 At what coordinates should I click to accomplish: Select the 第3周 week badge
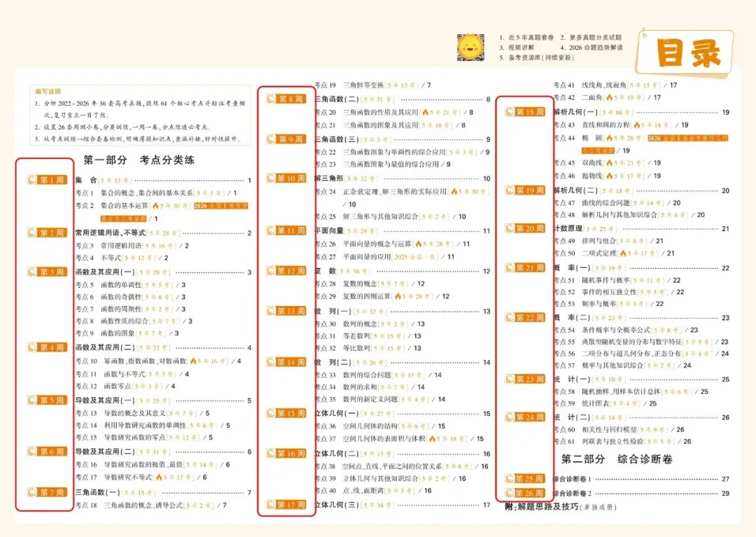(x=46, y=272)
